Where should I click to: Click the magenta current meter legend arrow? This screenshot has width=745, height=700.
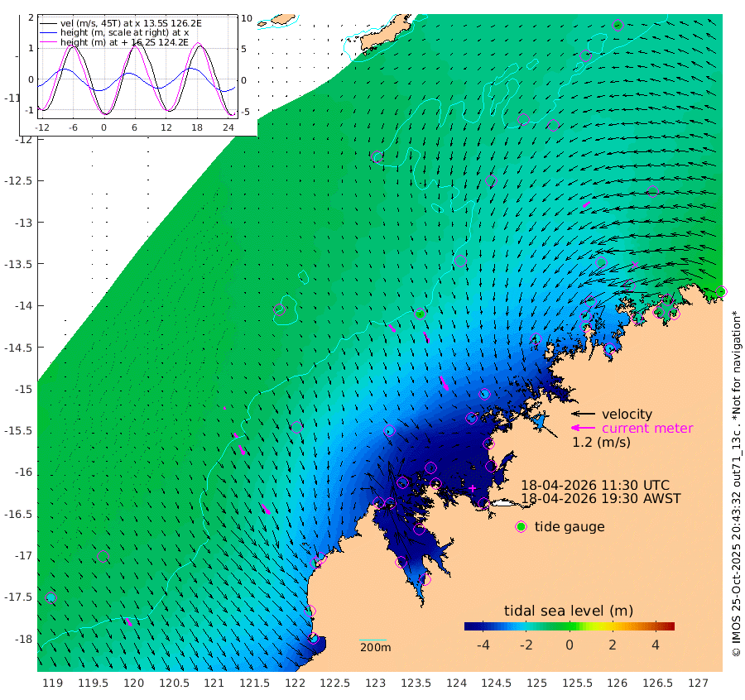(583, 428)
